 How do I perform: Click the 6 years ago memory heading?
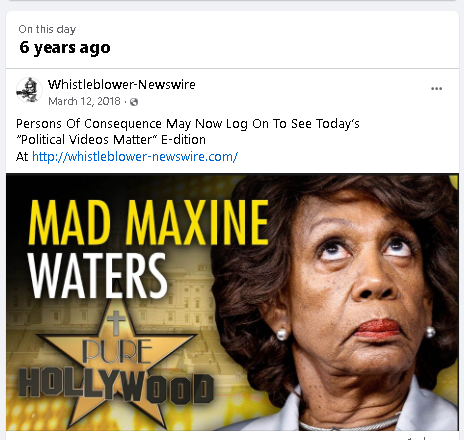[65, 47]
